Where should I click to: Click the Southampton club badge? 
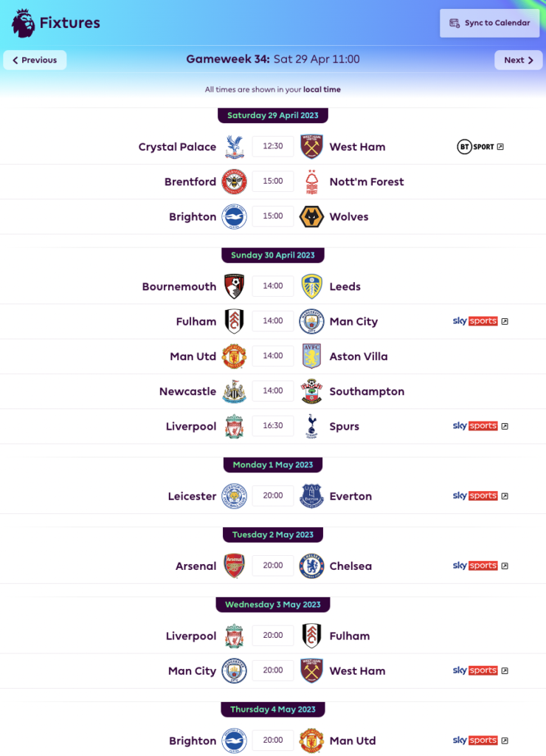click(x=311, y=391)
